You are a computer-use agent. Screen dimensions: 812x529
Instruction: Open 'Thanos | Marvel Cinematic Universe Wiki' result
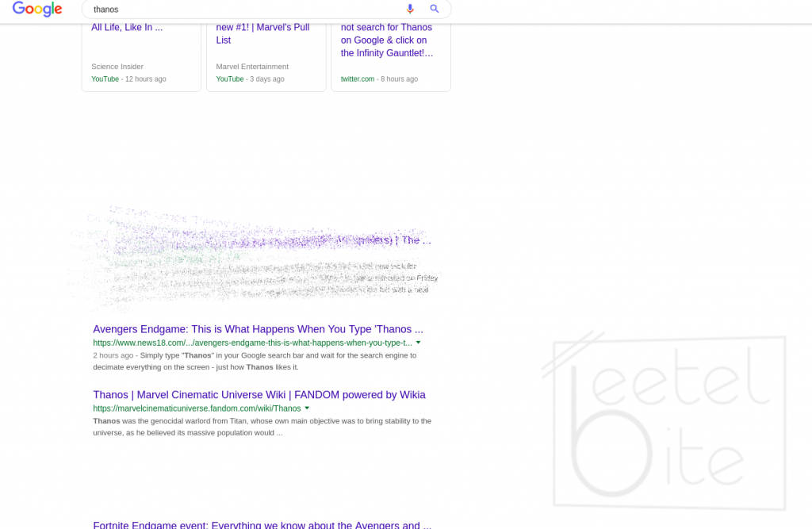(259, 395)
